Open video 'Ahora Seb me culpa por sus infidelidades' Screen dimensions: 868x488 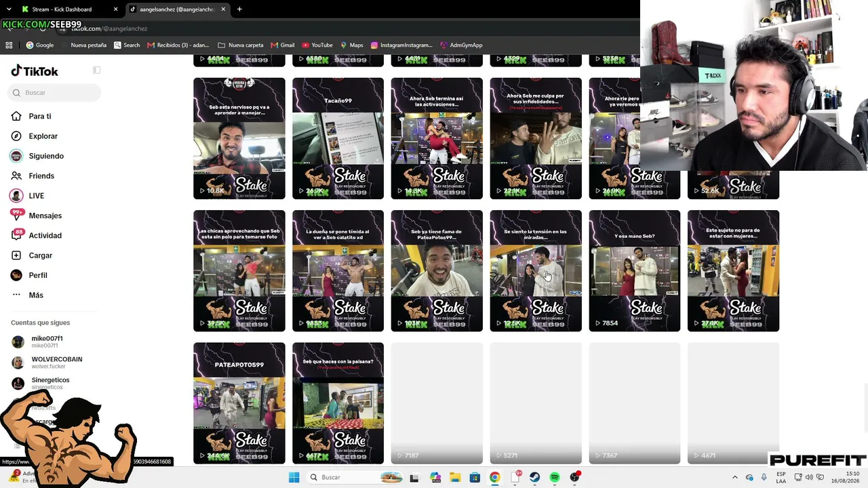pos(536,138)
